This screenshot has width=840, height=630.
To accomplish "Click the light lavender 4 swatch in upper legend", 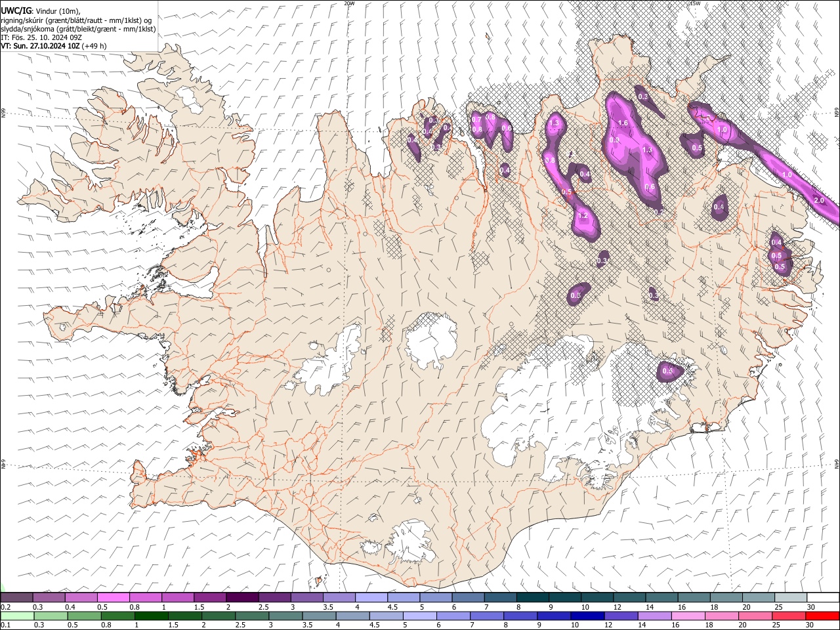I will [371, 598].
